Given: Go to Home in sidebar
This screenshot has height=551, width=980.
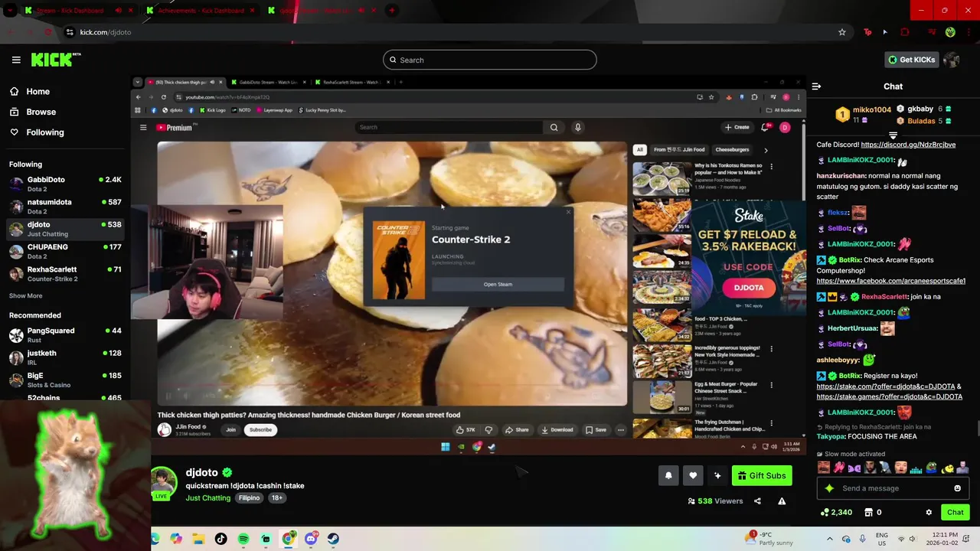Looking at the screenshot, I should tap(31, 91).
